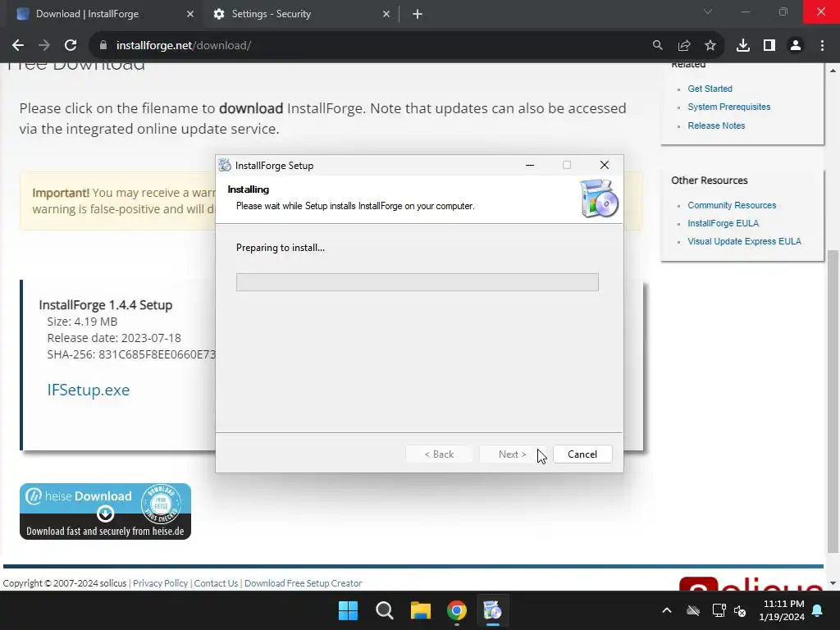The width and height of the screenshot is (840, 630).
Task: Click the 'Size: 4.19 MB' text
Action: coord(82,322)
